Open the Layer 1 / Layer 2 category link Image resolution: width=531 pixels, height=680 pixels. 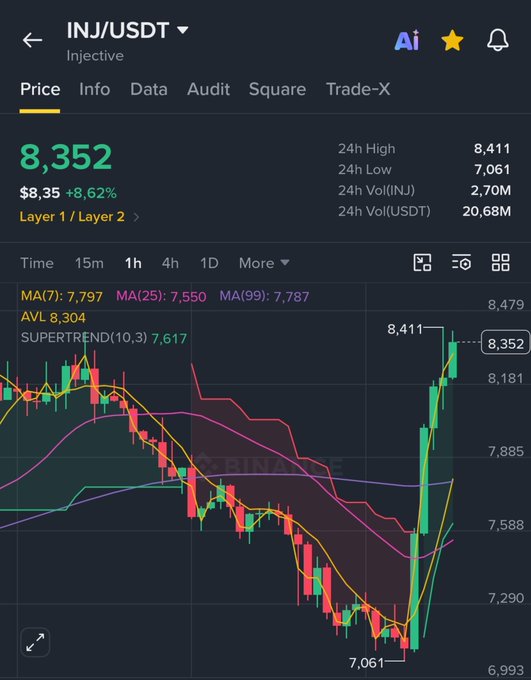[72, 216]
